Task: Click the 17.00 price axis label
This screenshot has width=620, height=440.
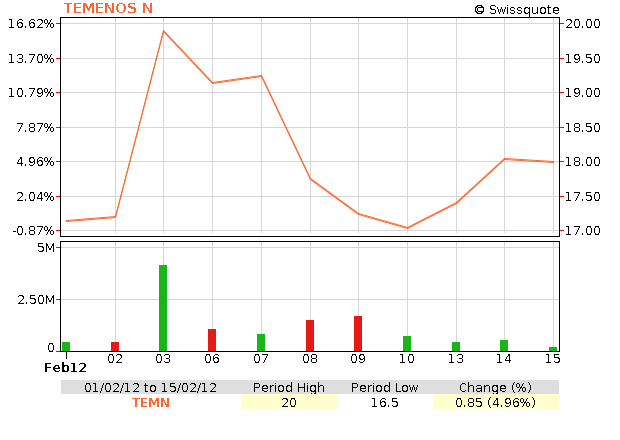Action: [582, 230]
